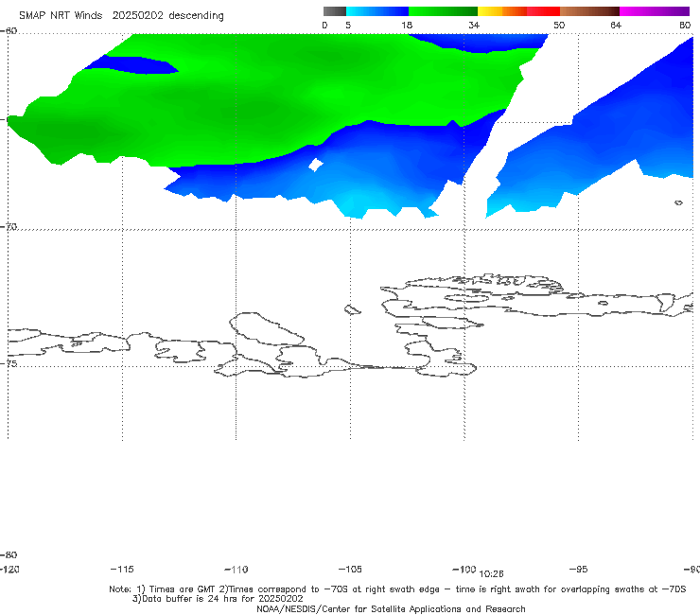Click the longitude label '-95'
Viewport: 700px width, 615px height.
pos(579,569)
